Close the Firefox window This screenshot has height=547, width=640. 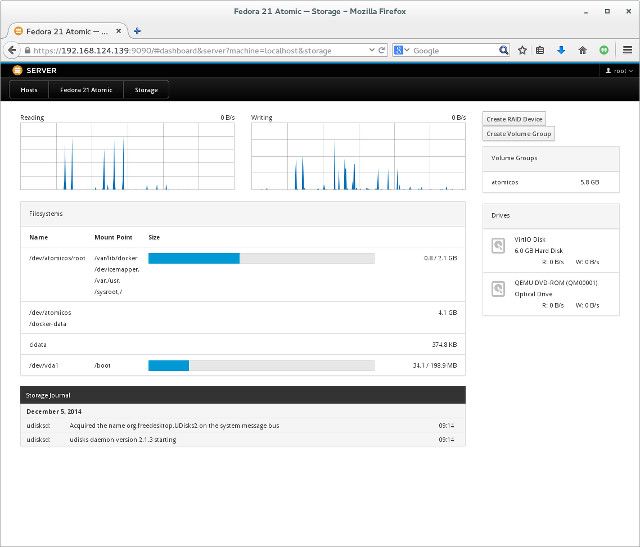coord(629,11)
